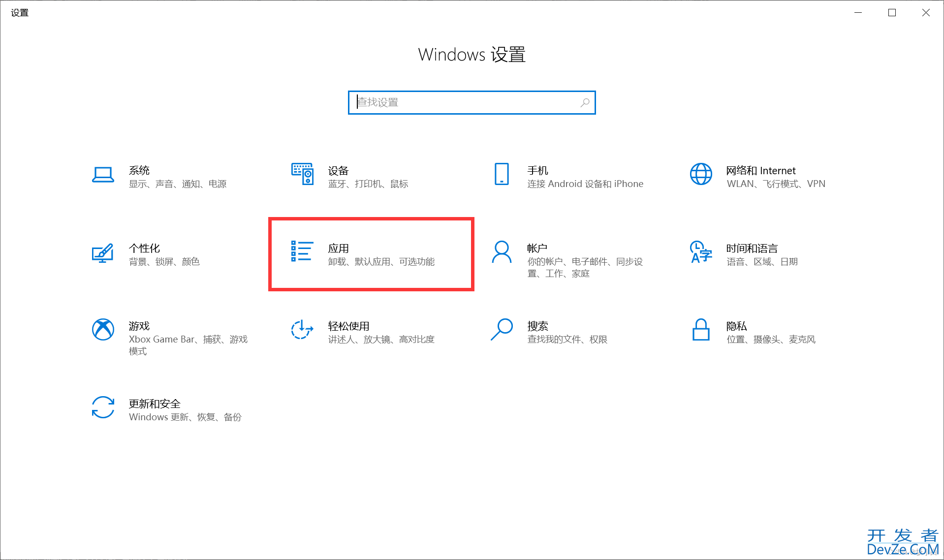
Task: Open 隐私 settings title
Action: (737, 326)
